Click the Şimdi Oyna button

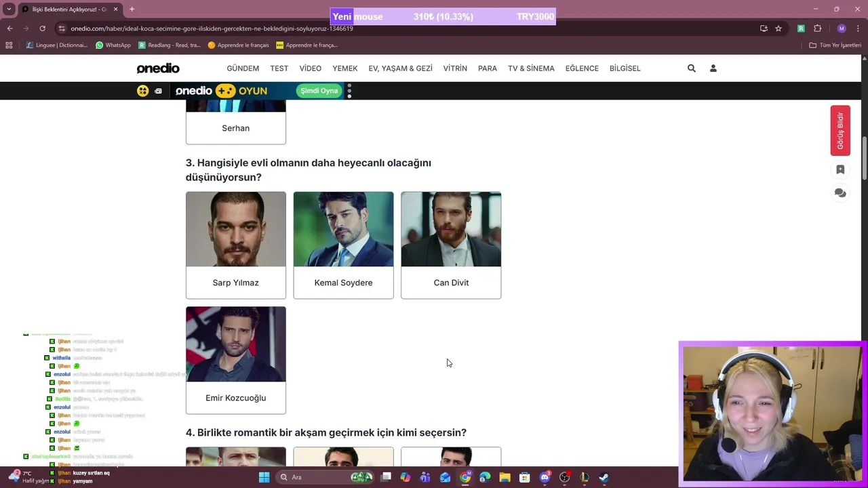click(319, 91)
